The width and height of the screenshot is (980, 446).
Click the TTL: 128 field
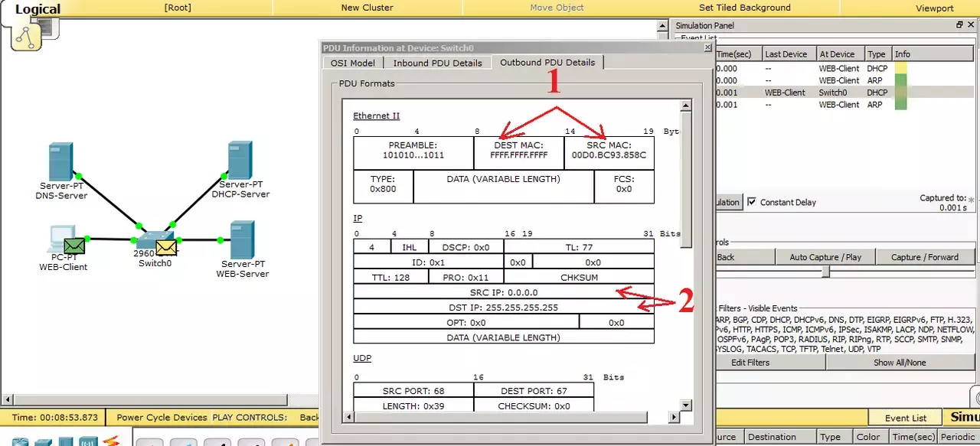391,278
